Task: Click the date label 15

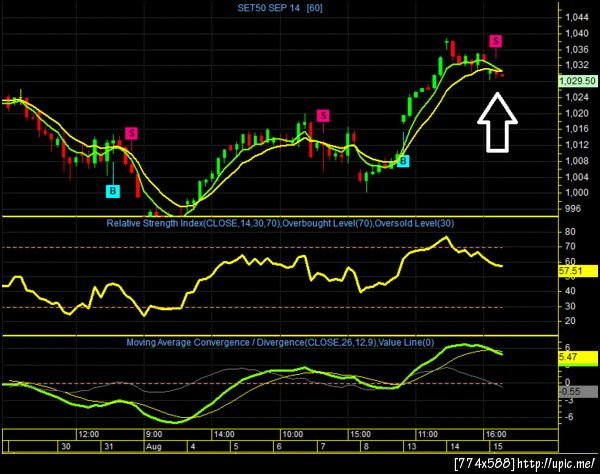Action: 498,446
